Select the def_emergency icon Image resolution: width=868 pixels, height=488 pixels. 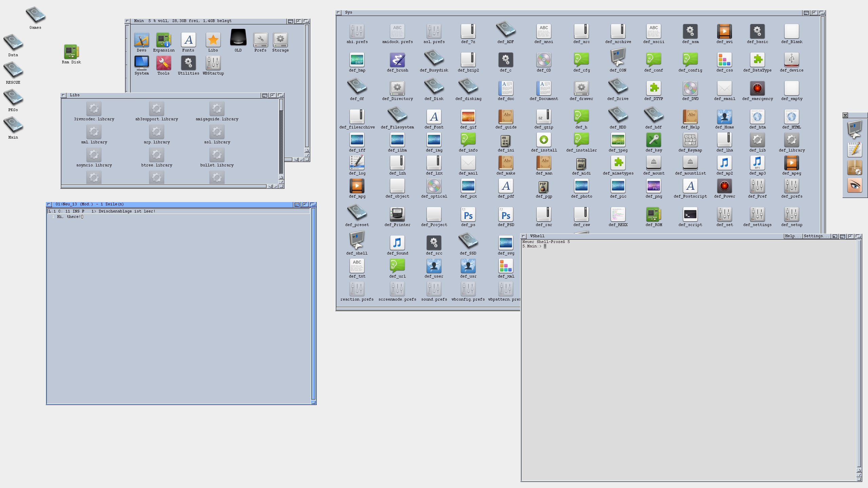pos(757,88)
